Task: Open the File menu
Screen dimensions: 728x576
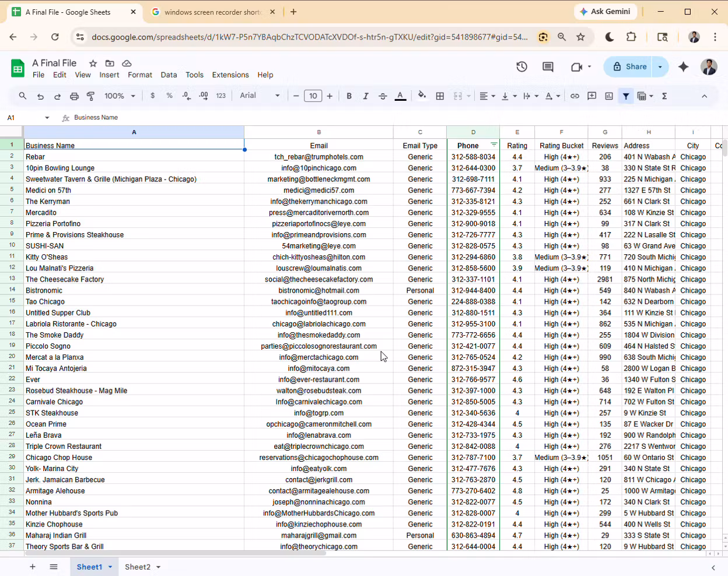Action: coord(38,75)
